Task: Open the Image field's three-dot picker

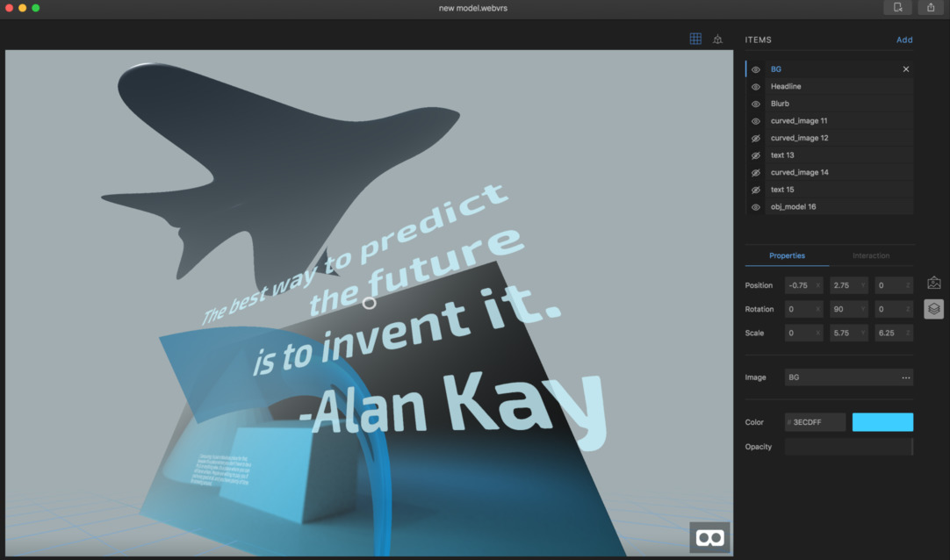Action: click(x=905, y=377)
